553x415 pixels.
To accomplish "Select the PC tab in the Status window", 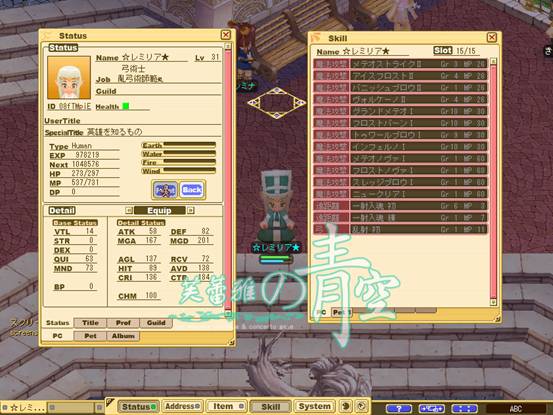I will click(57, 336).
